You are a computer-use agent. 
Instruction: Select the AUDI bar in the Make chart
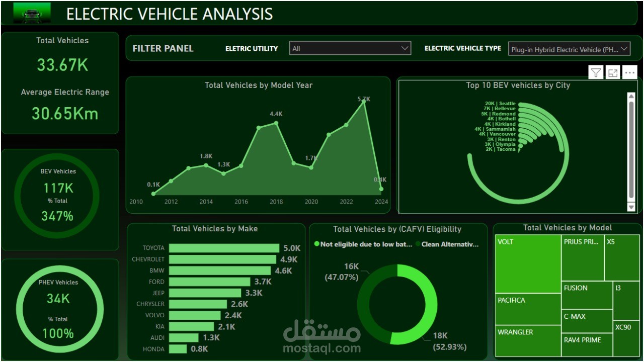click(x=184, y=337)
